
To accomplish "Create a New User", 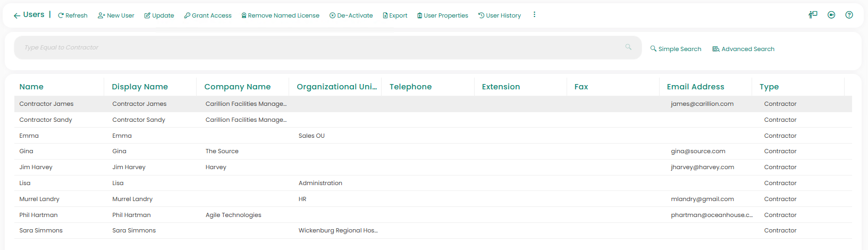I will point(116,15).
